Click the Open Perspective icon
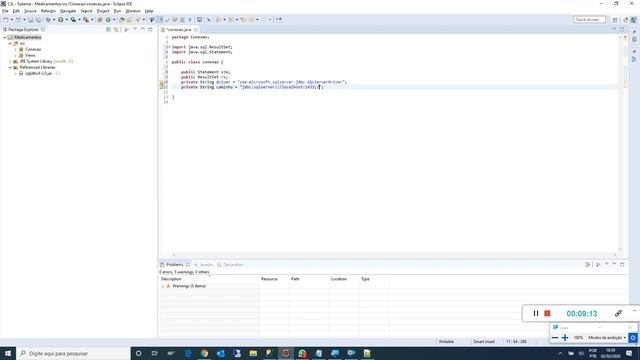 (x=615, y=20)
